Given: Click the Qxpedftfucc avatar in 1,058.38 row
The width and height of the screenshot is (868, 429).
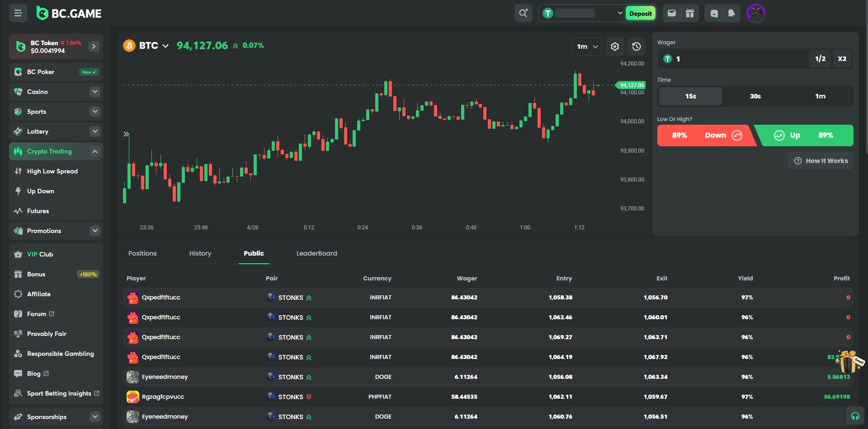Looking at the screenshot, I should click(132, 298).
